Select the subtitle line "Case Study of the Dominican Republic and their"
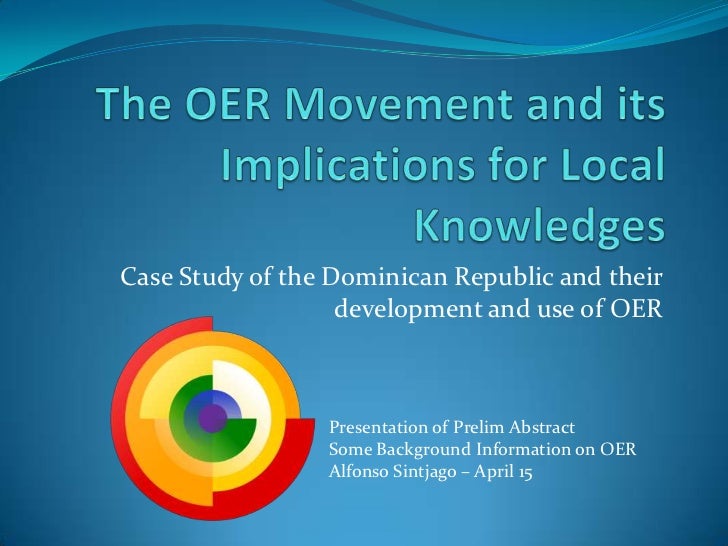Viewport: 728px width, 546px height. tap(391, 278)
